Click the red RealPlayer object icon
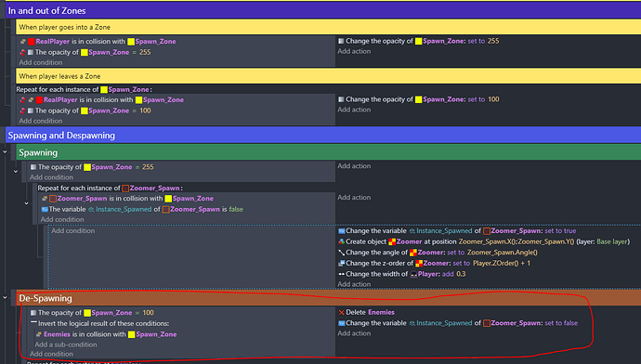Screen dimensions: 641x364 [31, 42]
